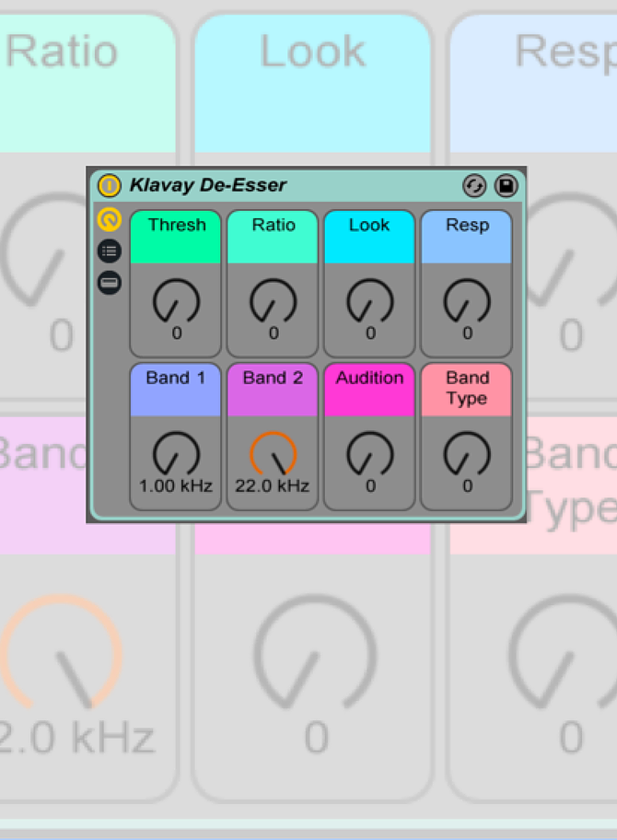The height and width of the screenshot is (840, 617).
Task: Toggle the macro controls view button
Action: click(x=110, y=219)
